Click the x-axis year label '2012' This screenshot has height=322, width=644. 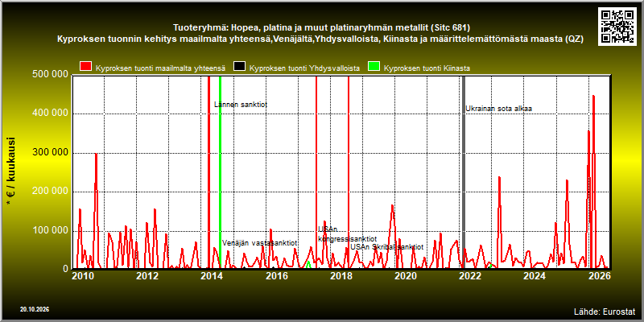[147, 276]
